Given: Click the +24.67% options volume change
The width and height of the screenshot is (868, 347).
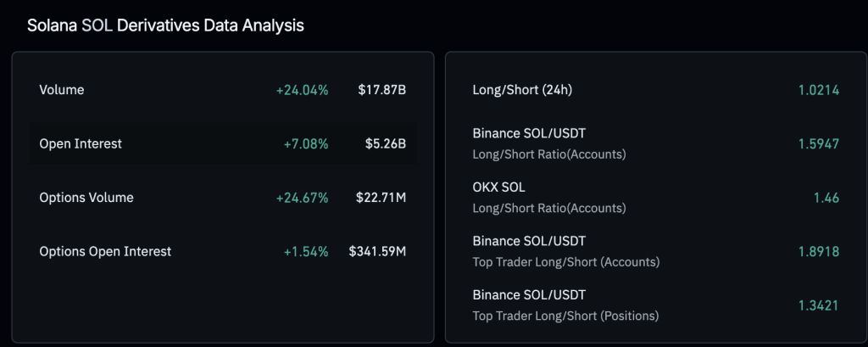Looking at the screenshot, I should pyautogui.click(x=302, y=198).
